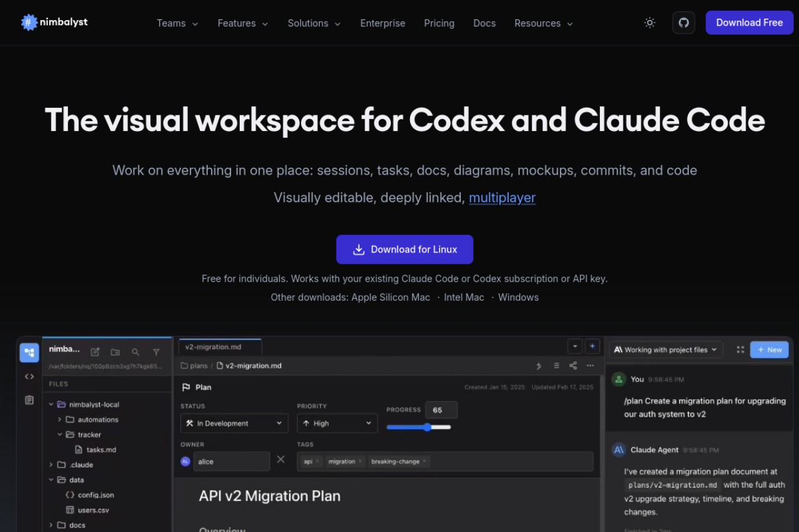Click the progress value field showing 65
The height and width of the screenshot is (532, 799).
[441, 410]
